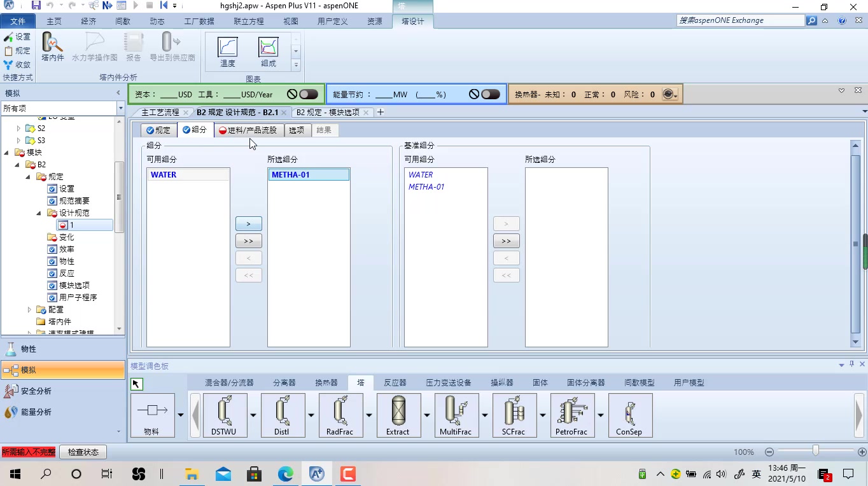Collapse the 设计规范 tree node

(x=39, y=213)
